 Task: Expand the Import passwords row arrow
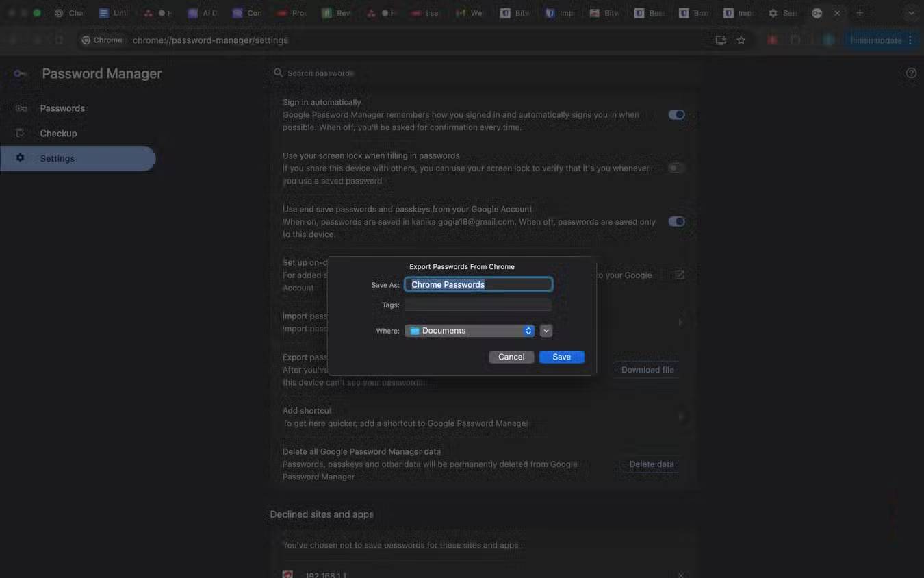(x=680, y=322)
